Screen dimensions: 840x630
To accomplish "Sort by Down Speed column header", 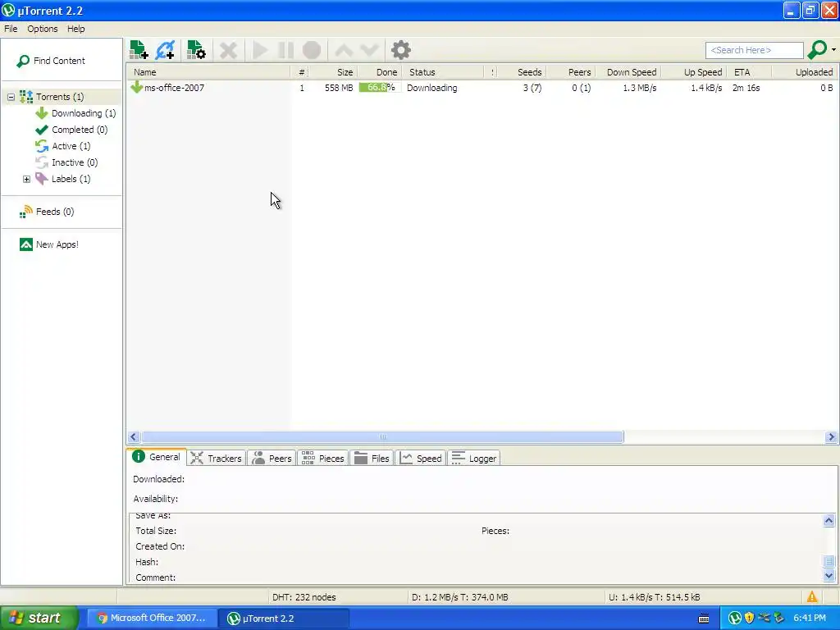I will [628, 72].
